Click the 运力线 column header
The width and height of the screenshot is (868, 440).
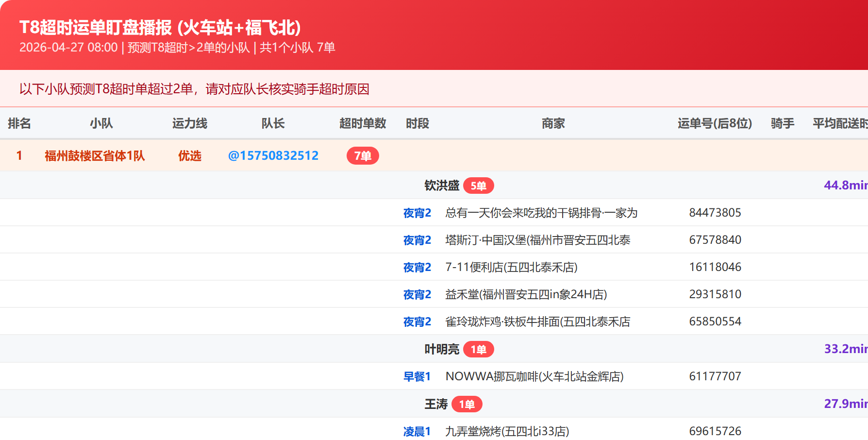pyautogui.click(x=190, y=123)
